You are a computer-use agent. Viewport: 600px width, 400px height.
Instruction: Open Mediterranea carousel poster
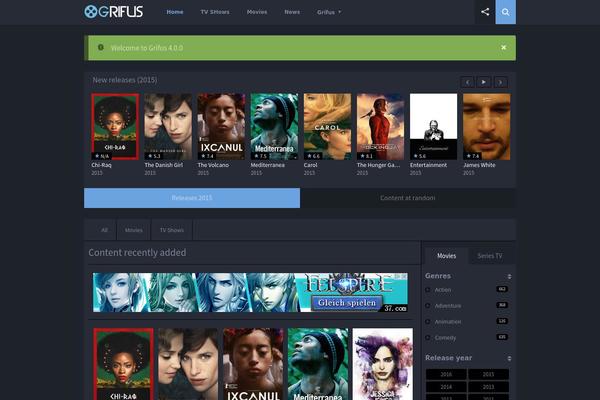[274, 127]
